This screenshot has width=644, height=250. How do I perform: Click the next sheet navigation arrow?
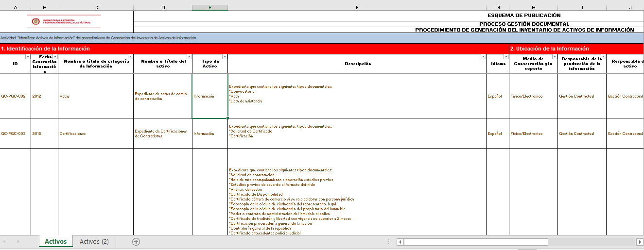(x=18, y=242)
